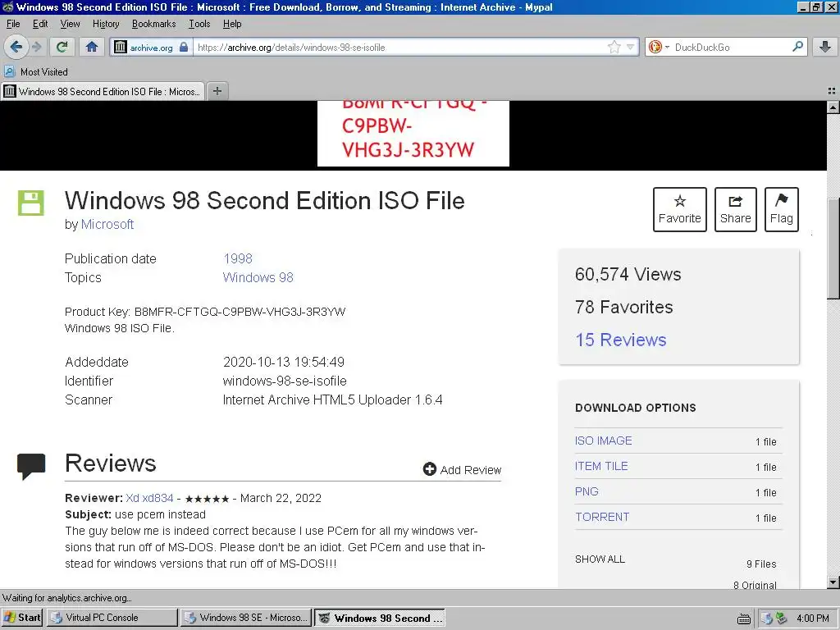
Task: Open the Edit menu
Action: (x=40, y=24)
